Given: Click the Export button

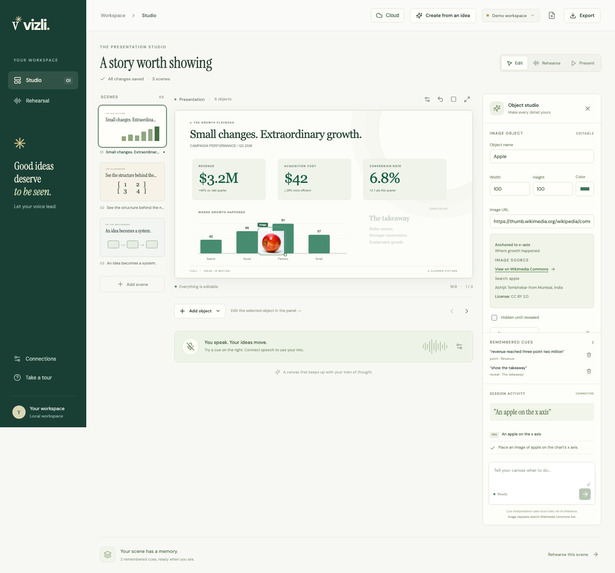Looking at the screenshot, I should click(582, 15).
